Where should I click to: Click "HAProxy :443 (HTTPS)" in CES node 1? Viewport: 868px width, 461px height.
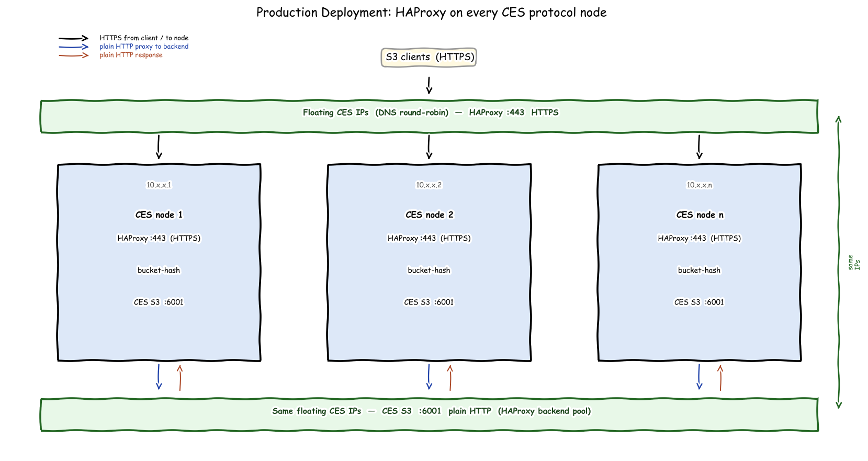[159, 238]
